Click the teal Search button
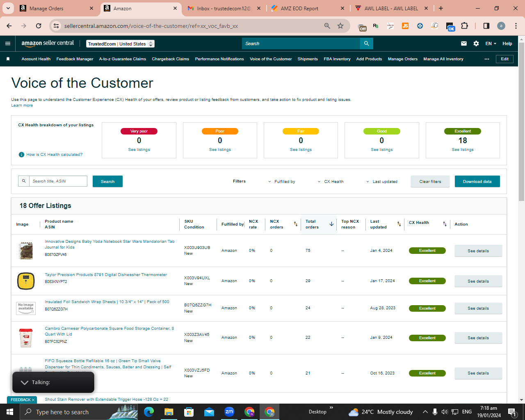Screen dimensions: 525x420 point(107,181)
